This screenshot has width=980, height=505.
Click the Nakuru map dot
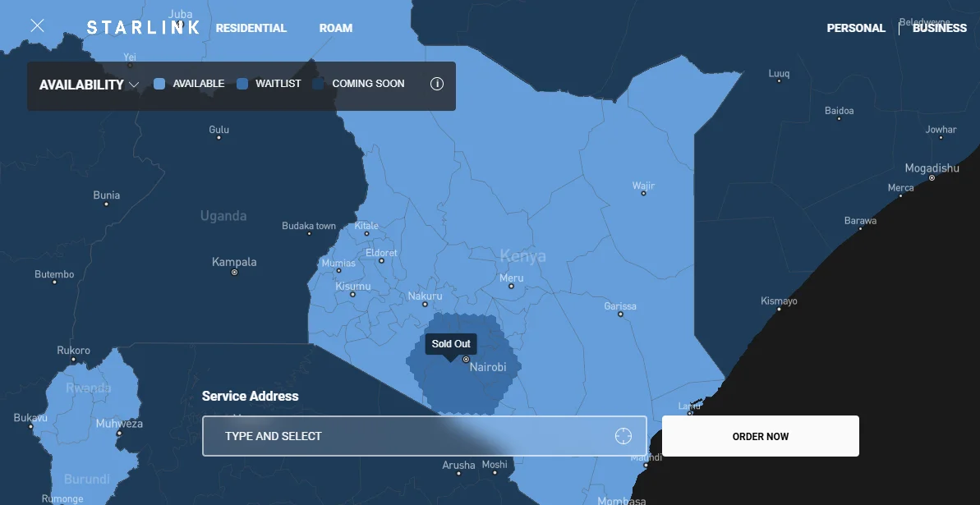pos(425,305)
